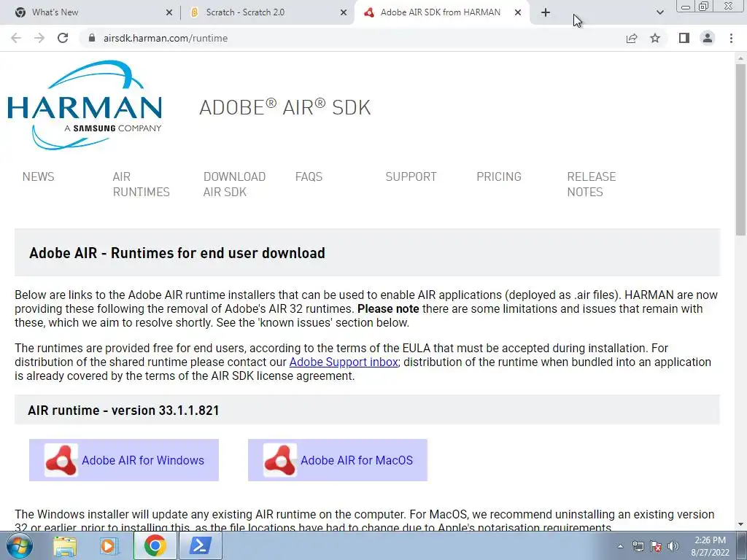Click the lock icon in address bar

pos(92,38)
